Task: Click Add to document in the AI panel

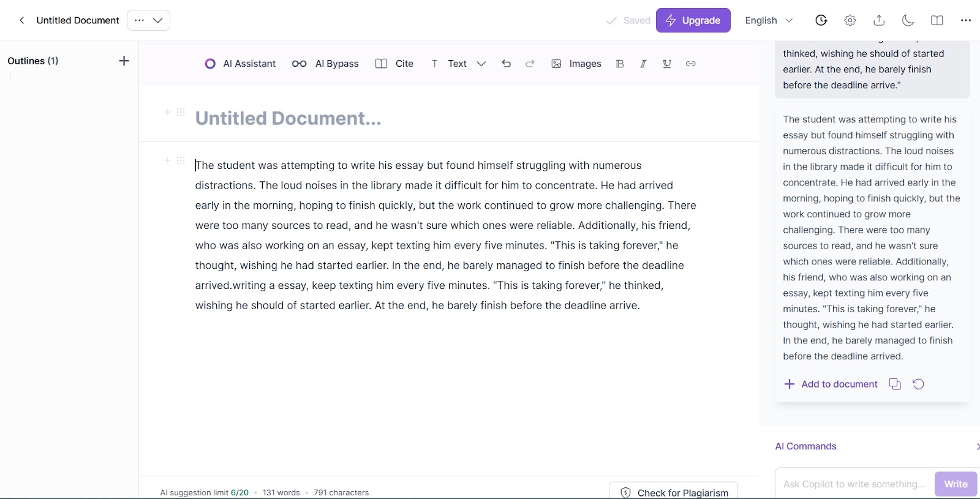Action: (831, 384)
